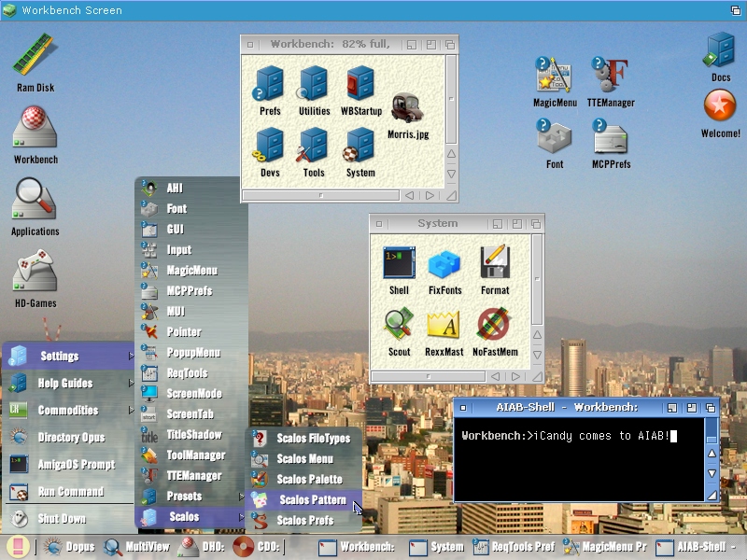Open Pointer settings menu entry
The width and height of the screenshot is (747, 560).
pos(190,332)
